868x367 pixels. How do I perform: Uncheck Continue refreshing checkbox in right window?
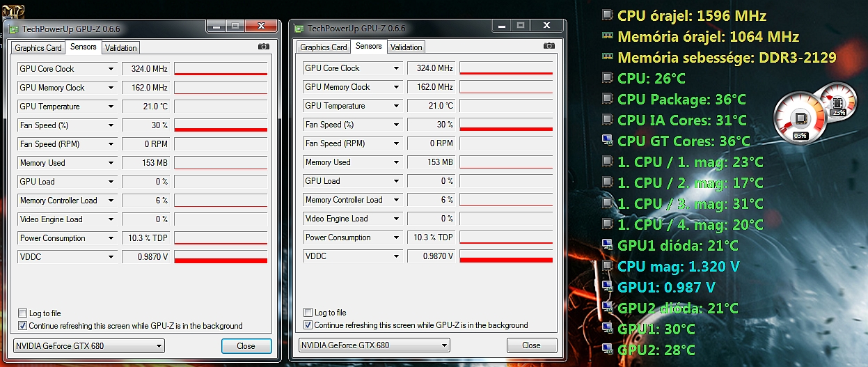pyautogui.click(x=308, y=325)
